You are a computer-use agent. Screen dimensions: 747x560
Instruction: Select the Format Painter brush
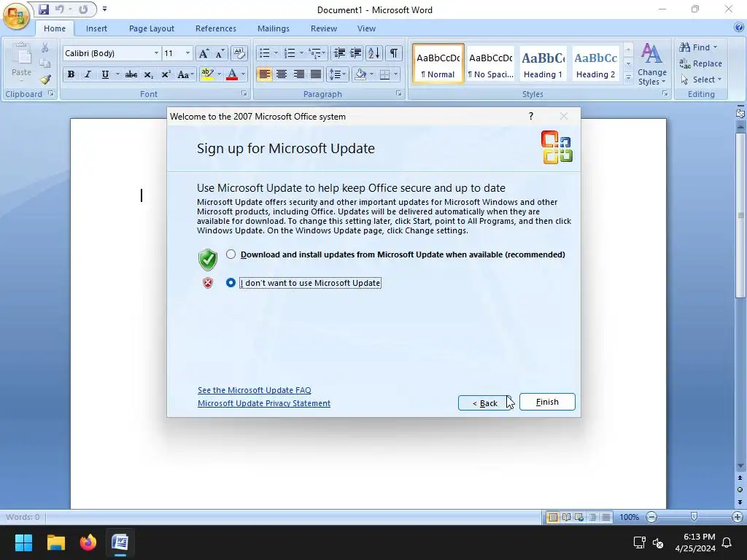45,79
